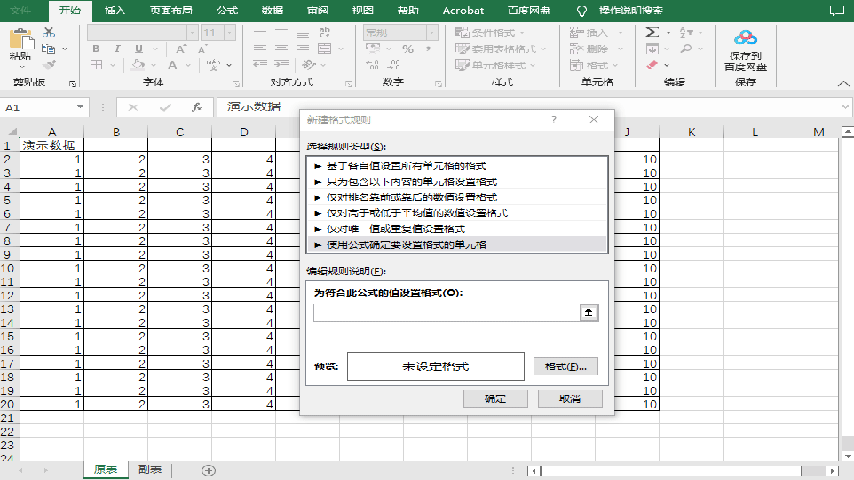Click the Format cells icon in ribbon
Viewport: 854px width, 480px height.
click(x=577, y=65)
